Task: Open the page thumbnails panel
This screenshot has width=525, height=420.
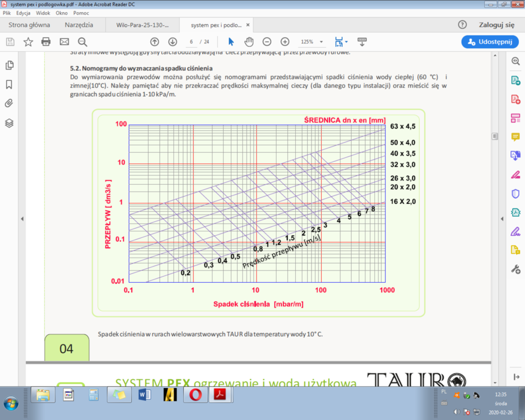Action: (x=9, y=66)
